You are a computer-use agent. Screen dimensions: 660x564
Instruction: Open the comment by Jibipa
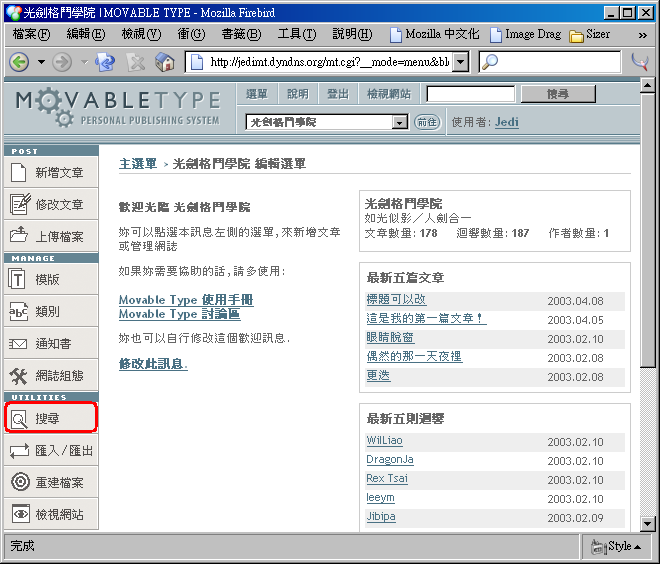pos(381,516)
